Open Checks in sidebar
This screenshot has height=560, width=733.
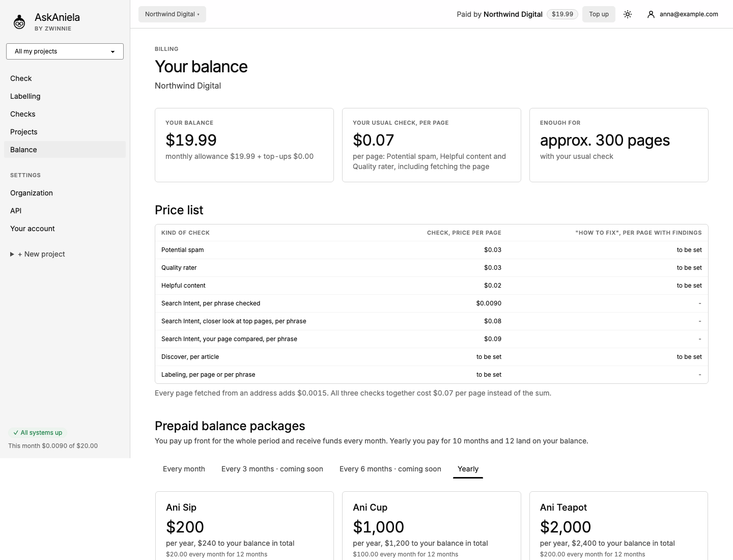click(x=65, y=114)
